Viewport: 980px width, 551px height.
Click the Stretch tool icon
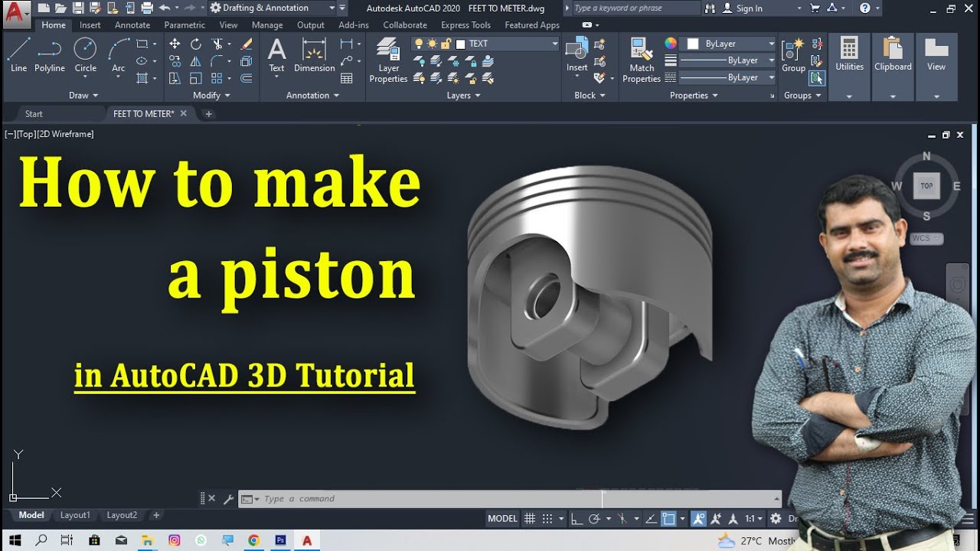point(175,78)
